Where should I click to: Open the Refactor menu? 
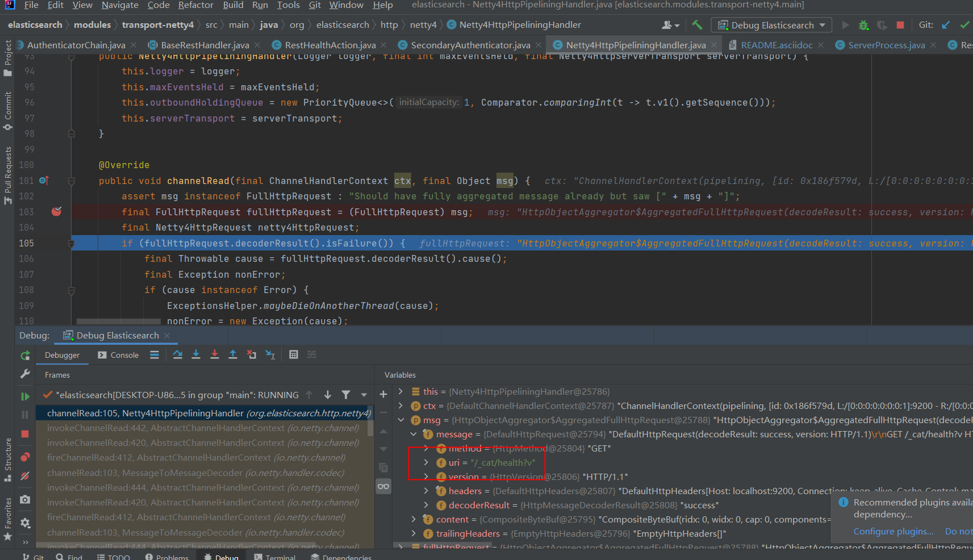(195, 5)
